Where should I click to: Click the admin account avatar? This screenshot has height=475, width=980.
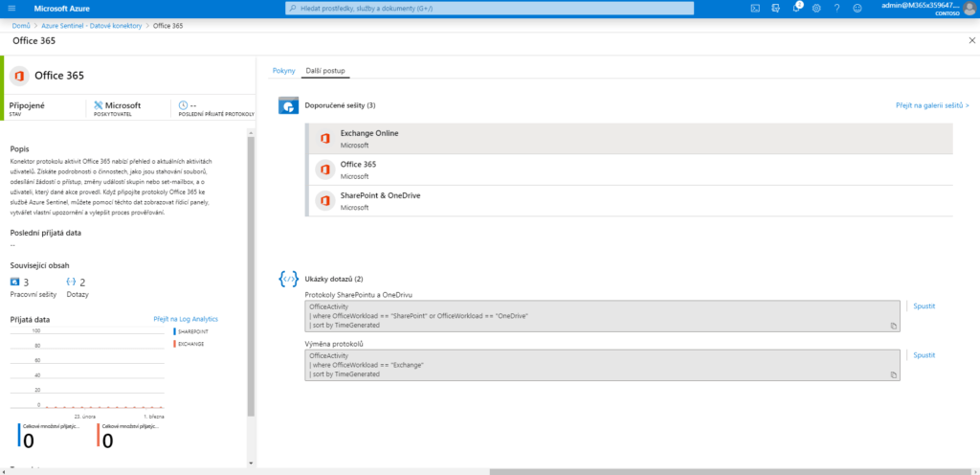[967, 8]
